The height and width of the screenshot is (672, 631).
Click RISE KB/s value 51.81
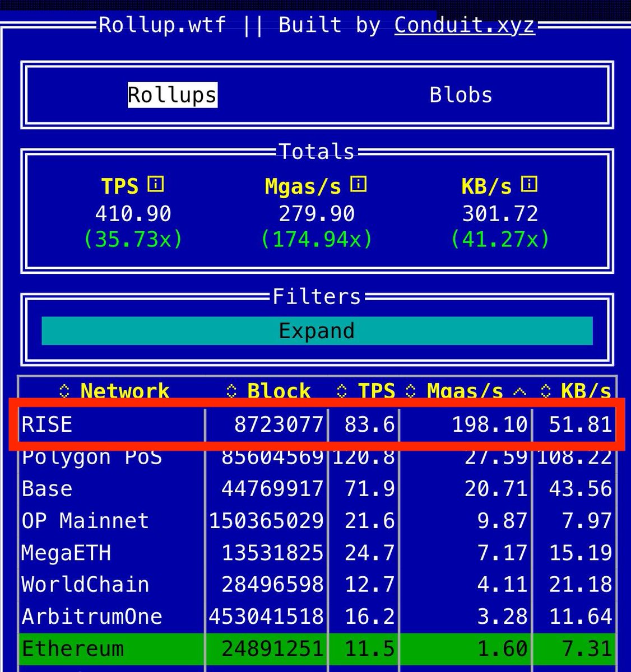(x=580, y=424)
